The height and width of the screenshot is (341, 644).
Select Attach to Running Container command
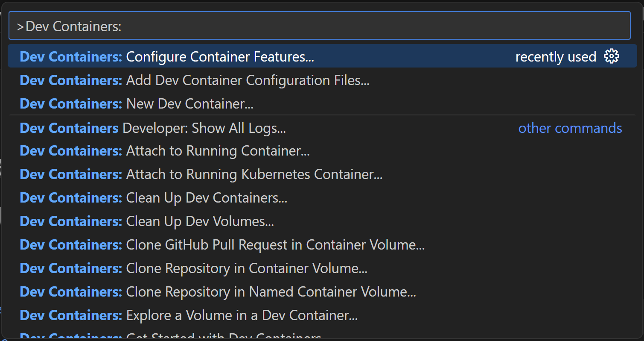tap(322, 151)
